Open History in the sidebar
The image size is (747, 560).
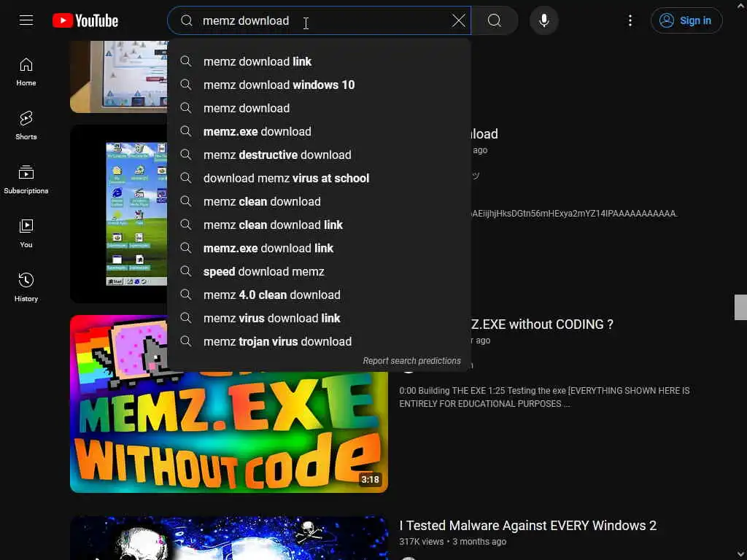tap(26, 287)
